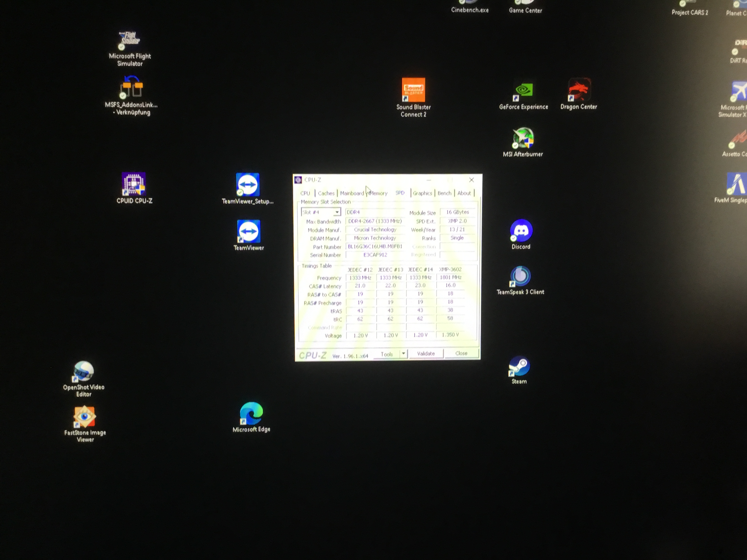Open the Steam desktop shortcut
This screenshot has height=560, width=747.
519,366
